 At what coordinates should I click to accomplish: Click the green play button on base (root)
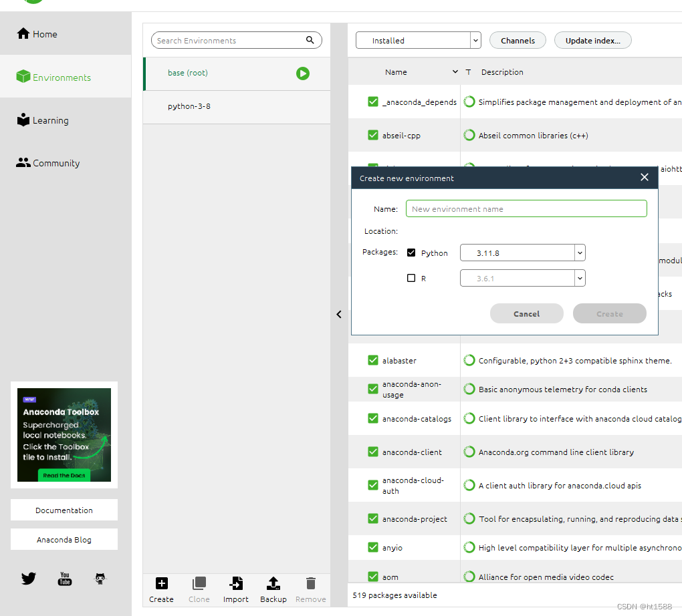click(x=303, y=73)
